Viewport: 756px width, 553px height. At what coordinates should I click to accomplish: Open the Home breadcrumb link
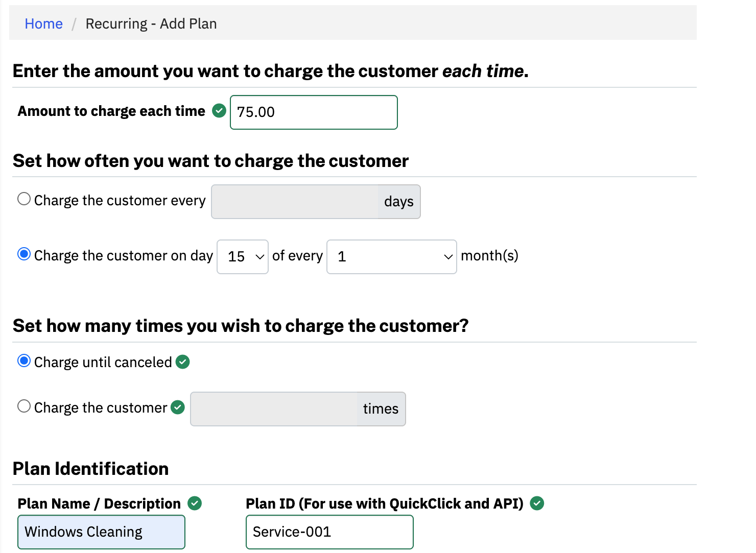(x=43, y=24)
